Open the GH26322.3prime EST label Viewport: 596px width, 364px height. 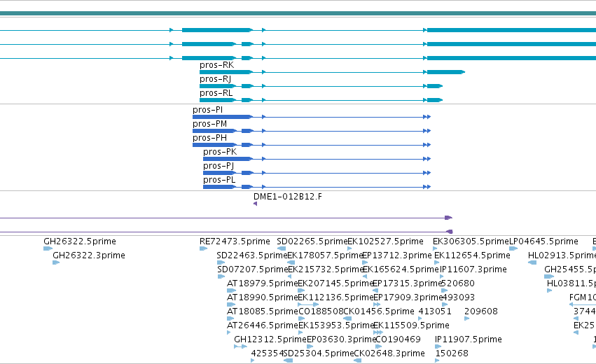(89, 255)
